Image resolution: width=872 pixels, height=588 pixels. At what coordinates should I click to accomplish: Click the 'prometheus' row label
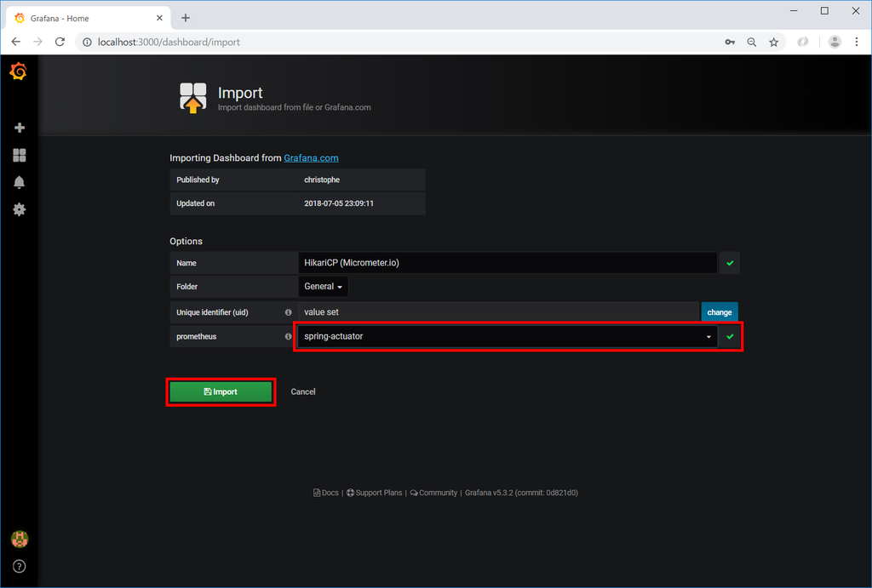point(197,336)
